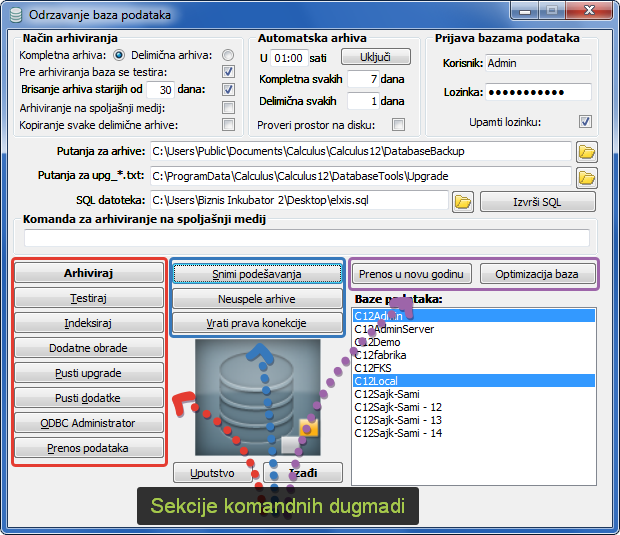Open ODBC Administrator
The image size is (620, 535).
88,423
